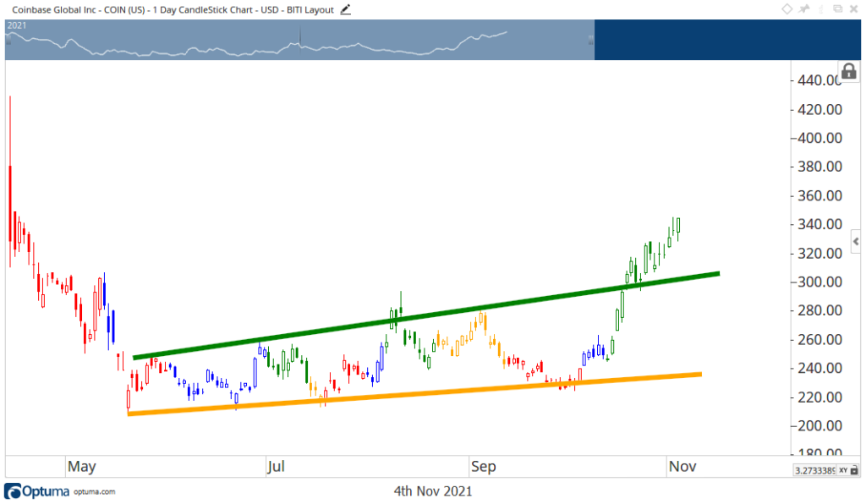Select the green upper trendline
Image resolution: width=866 pixels, height=504 pixels.
click(x=426, y=315)
